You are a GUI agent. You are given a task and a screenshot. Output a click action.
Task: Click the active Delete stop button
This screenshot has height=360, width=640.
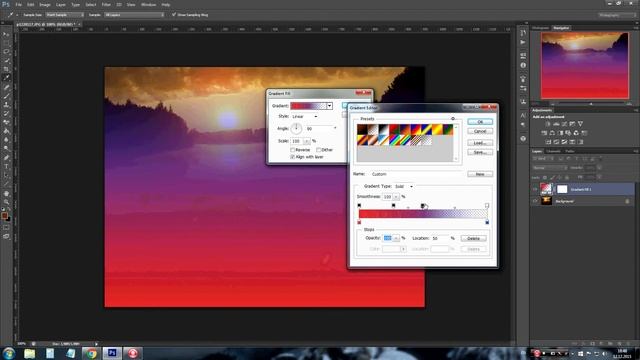pyautogui.click(x=473, y=238)
